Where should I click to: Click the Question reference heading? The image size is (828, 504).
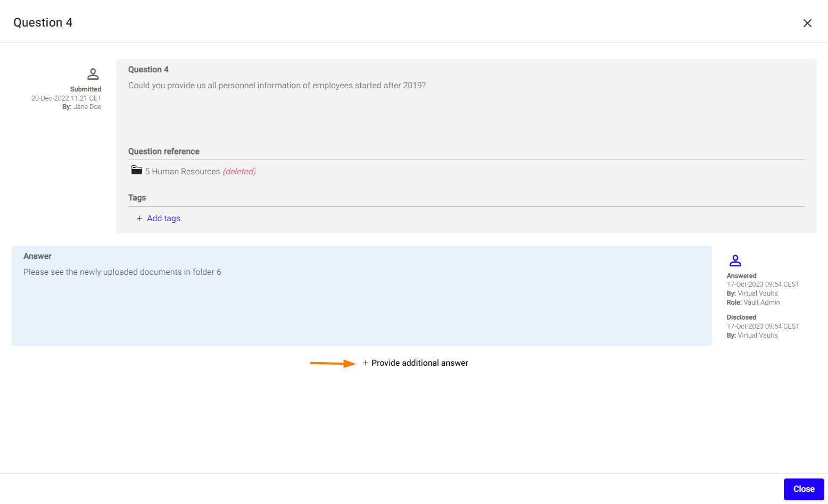tap(164, 152)
